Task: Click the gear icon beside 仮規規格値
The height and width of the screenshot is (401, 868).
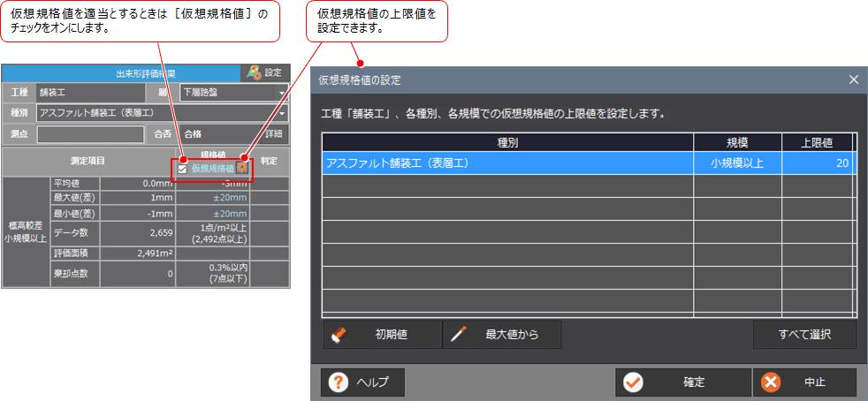Action: coord(241,168)
